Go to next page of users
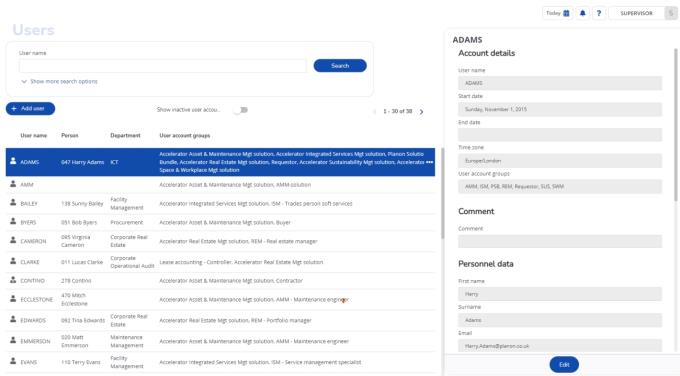 [421, 111]
